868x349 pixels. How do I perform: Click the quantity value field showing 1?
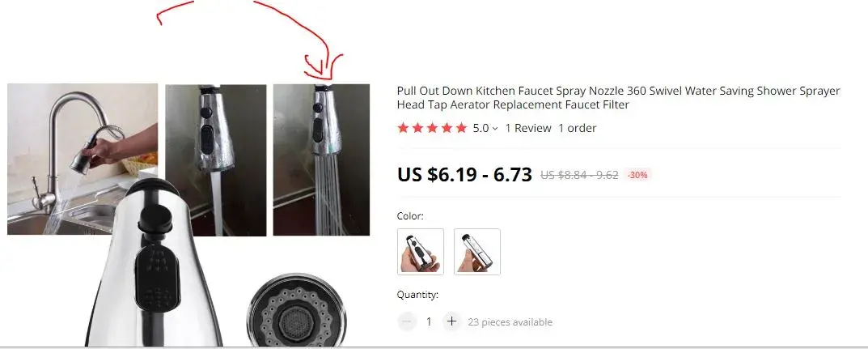(x=429, y=321)
